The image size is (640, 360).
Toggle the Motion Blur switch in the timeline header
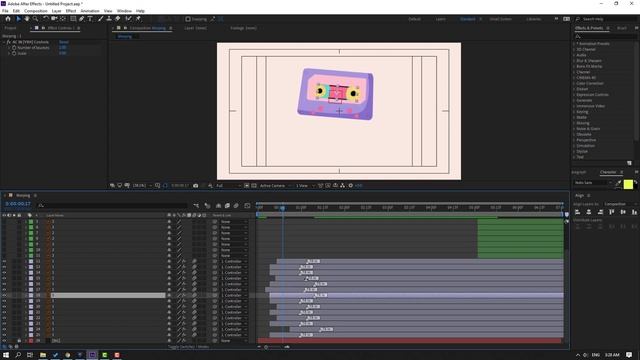coord(236,206)
